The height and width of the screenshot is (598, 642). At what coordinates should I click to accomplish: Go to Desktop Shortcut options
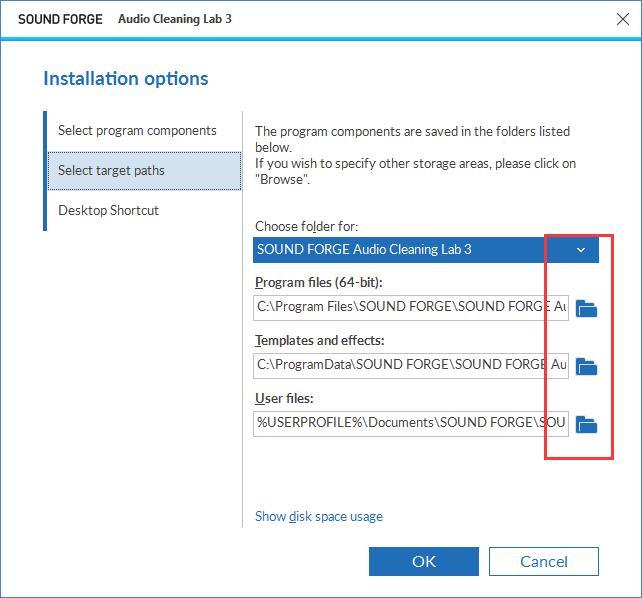108,210
